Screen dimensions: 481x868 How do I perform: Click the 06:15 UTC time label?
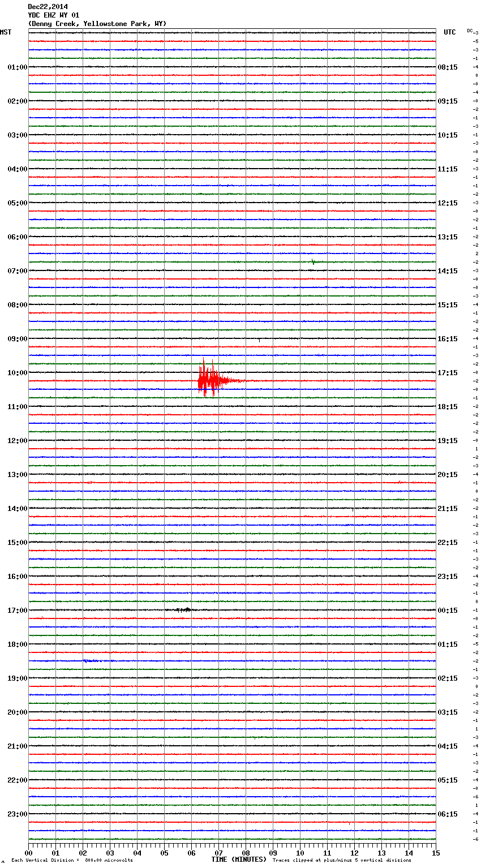pos(448,814)
